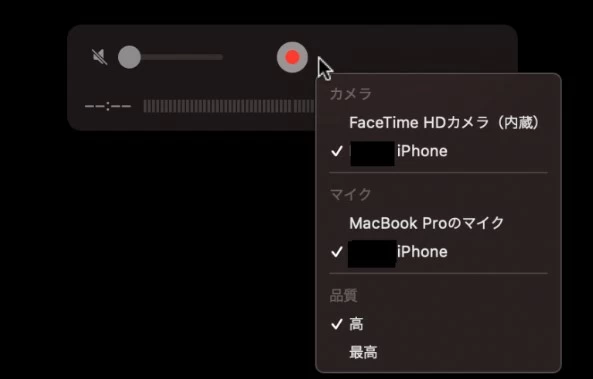Screen dimensions: 593x379
Task: Choose MacBook Proのマイク as microphone
Action: click(439, 223)
